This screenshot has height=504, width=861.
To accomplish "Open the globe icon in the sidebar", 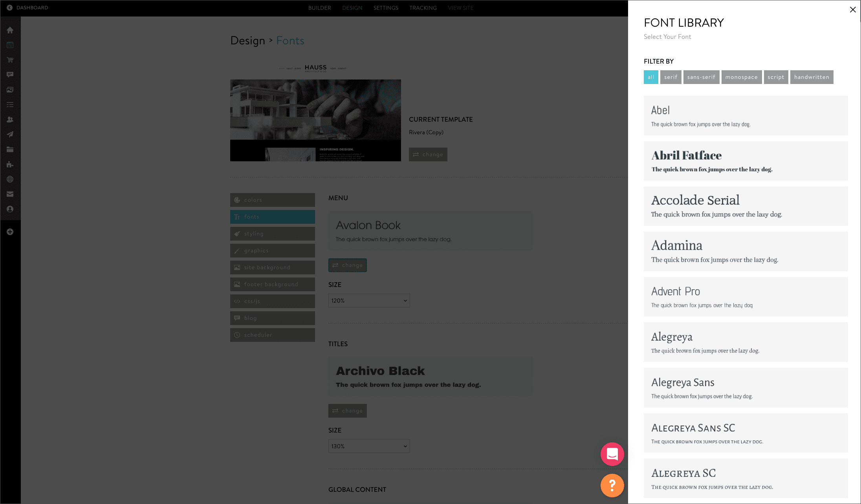I will point(10,179).
